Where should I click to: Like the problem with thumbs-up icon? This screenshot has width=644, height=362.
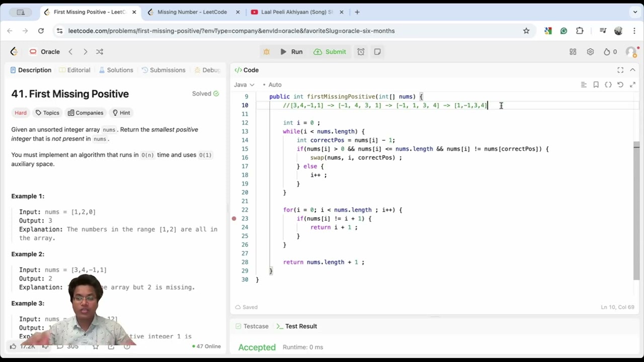13,346
